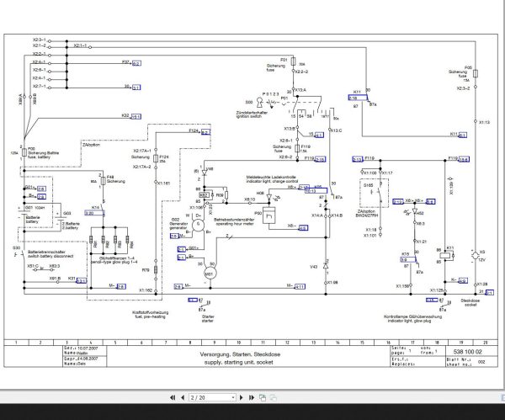The height and width of the screenshot is (420, 505).
Task: Follow the K31 cross-reference link
Action: click(x=81, y=280)
